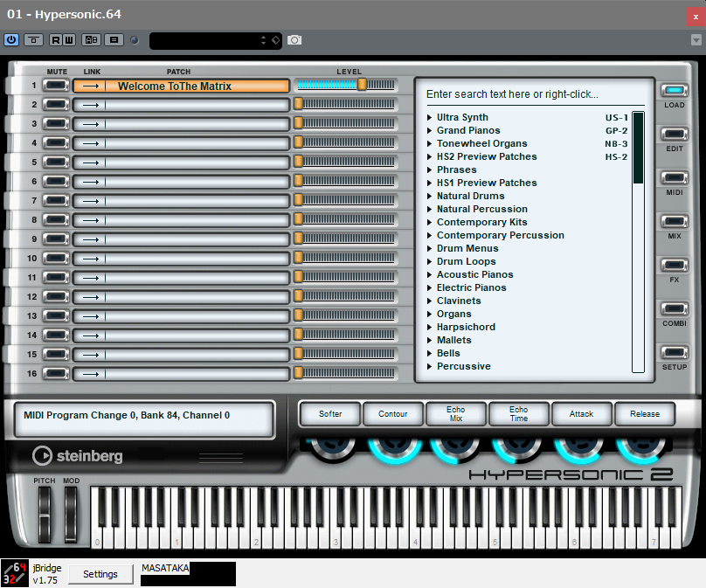This screenshot has width=706, height=588.
Task: Select the Attack hyperknob label
Action: [x=581, y=414]
